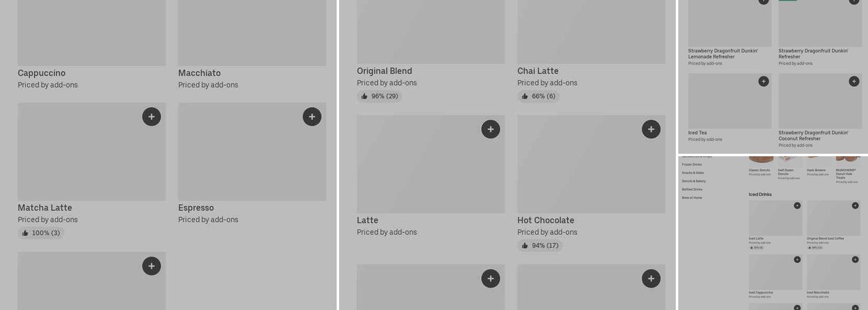The height and width of the screenshot is (310, 868).
Task: Click the Hot Chocolate 94% rating badge
Action: [x=540, y=246]
